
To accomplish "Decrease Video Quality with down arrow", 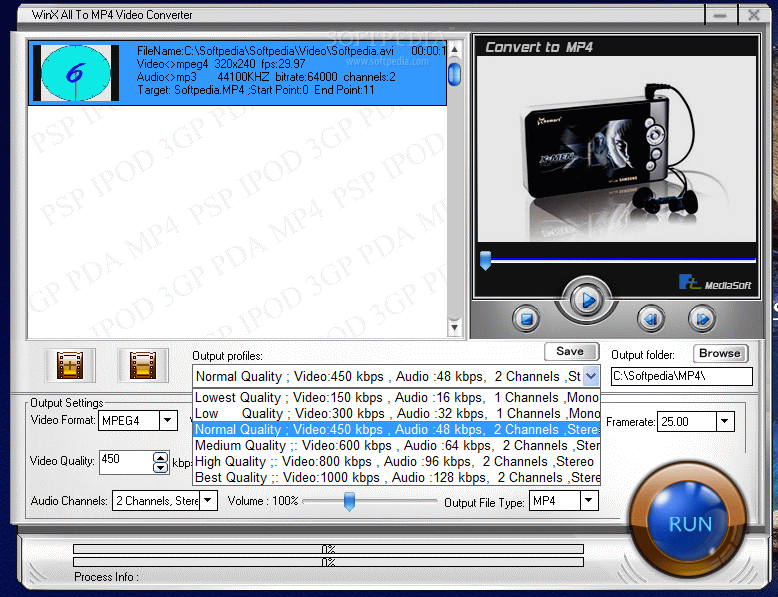I will [160, 467].
